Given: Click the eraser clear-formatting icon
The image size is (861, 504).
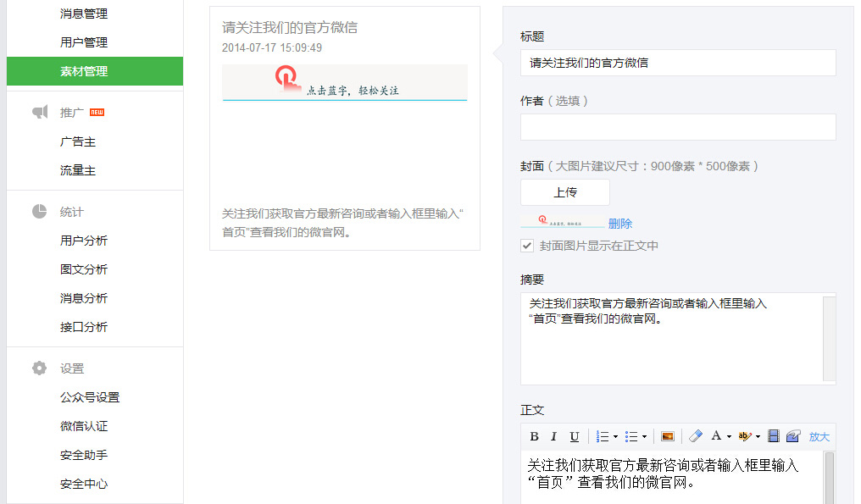Looking at the screenshot, I should (x=695, y=436).
